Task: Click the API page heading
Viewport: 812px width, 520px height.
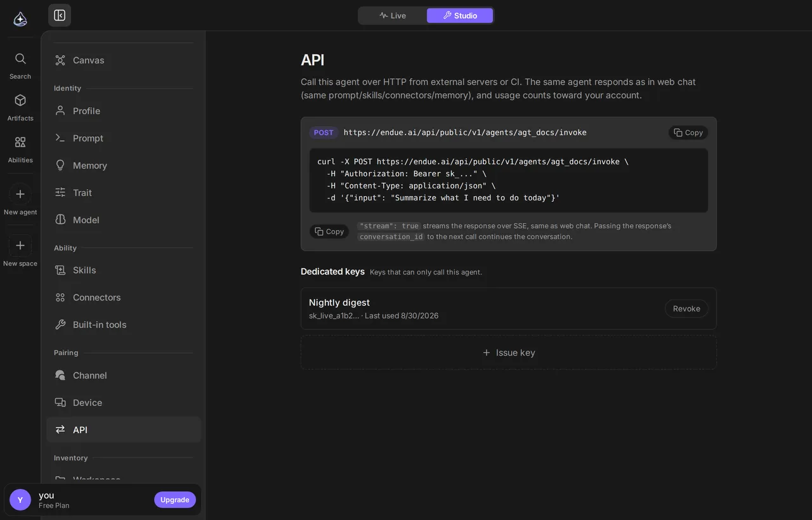Action: click(312, 60)
